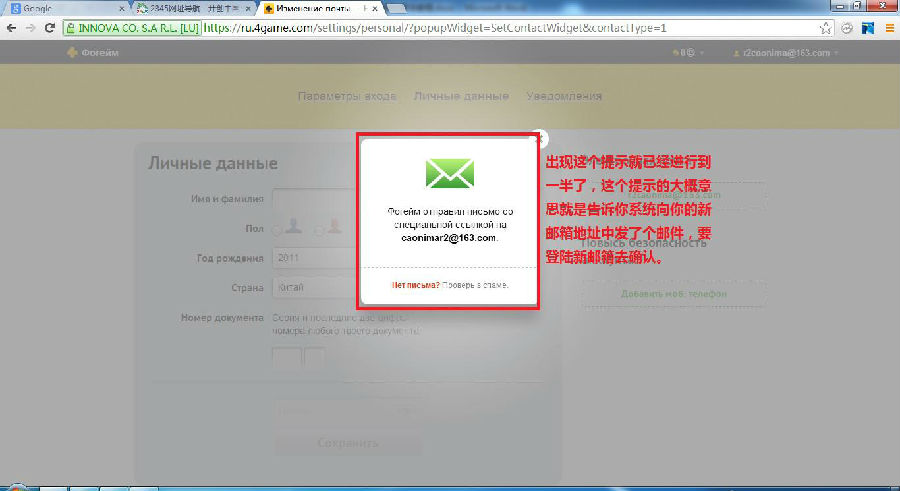Click the green envelope icon in popup
900x491 pixels.
[x=450, y=171]
